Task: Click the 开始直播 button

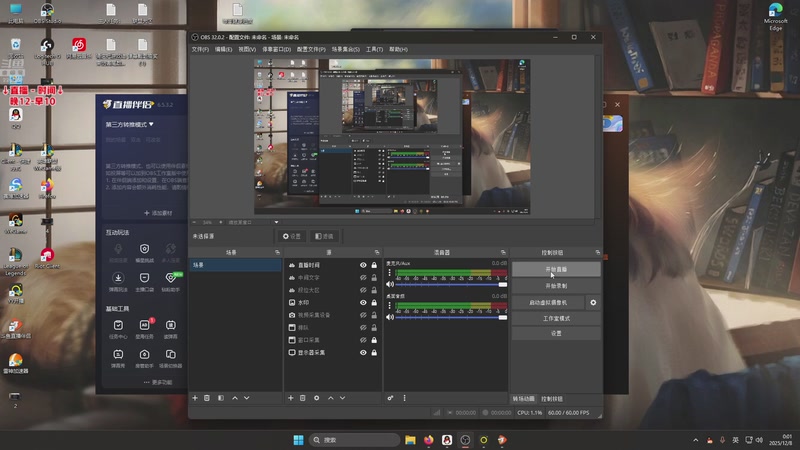Action: [556, 269]
